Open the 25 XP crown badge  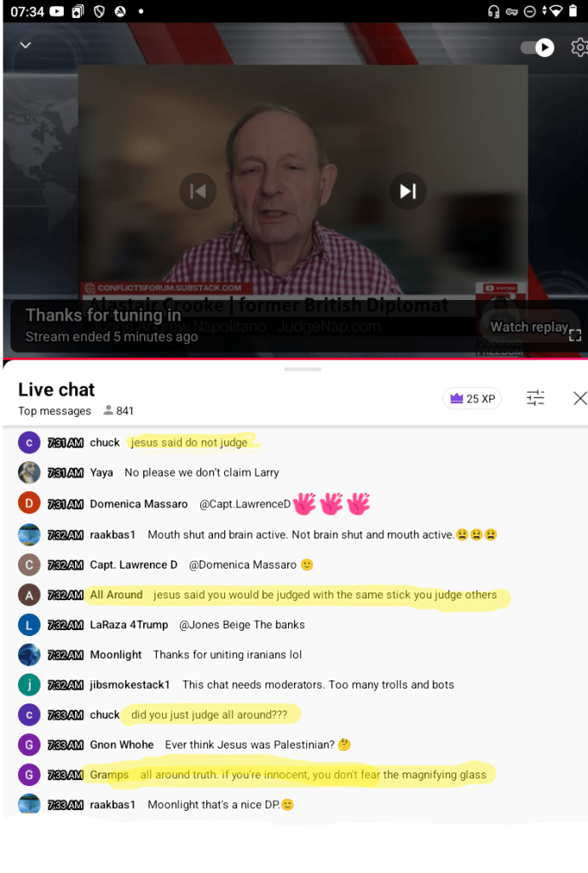[x=472, y=399]
